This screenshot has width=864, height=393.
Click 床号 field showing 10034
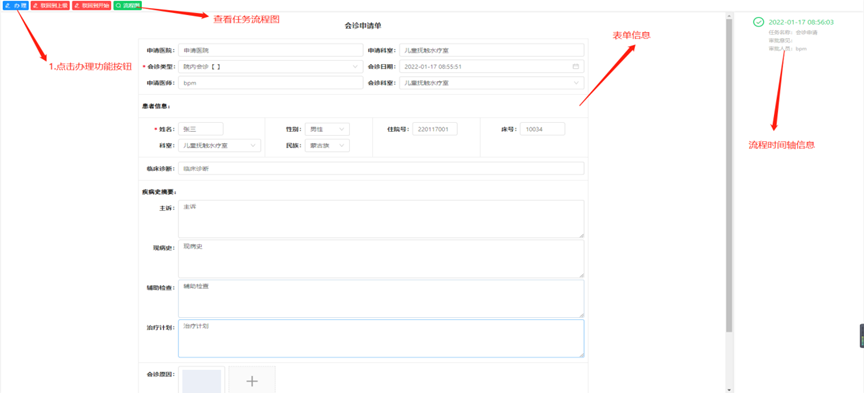(x=542, y=129)
